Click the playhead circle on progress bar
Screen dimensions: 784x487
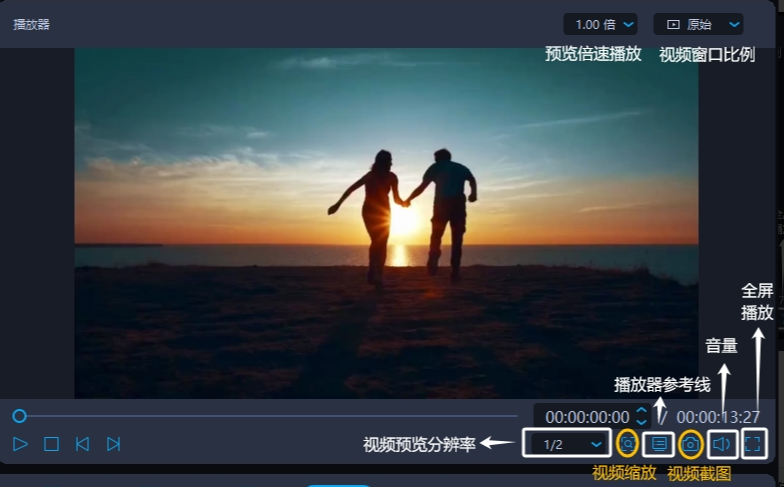20,416
